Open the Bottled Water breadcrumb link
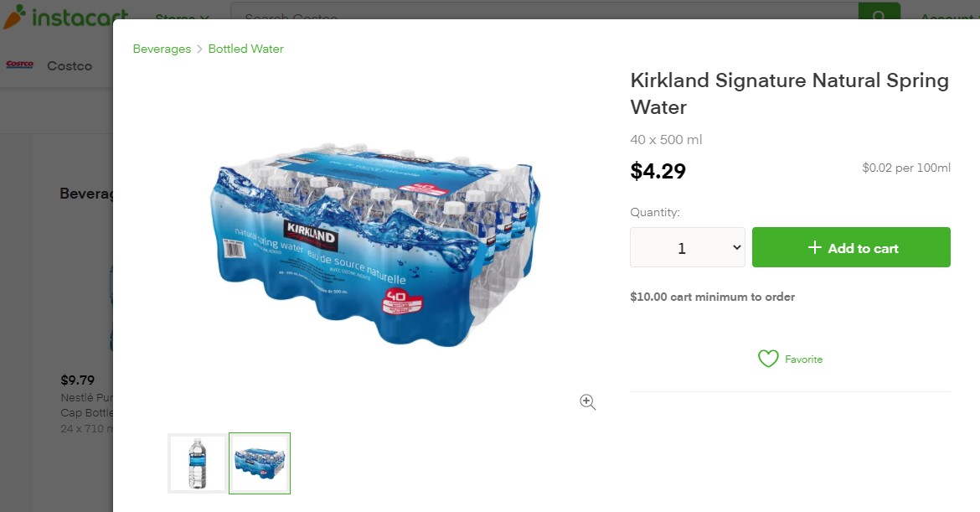Viewport: 980px width, 512px height. tap(246, 49)
